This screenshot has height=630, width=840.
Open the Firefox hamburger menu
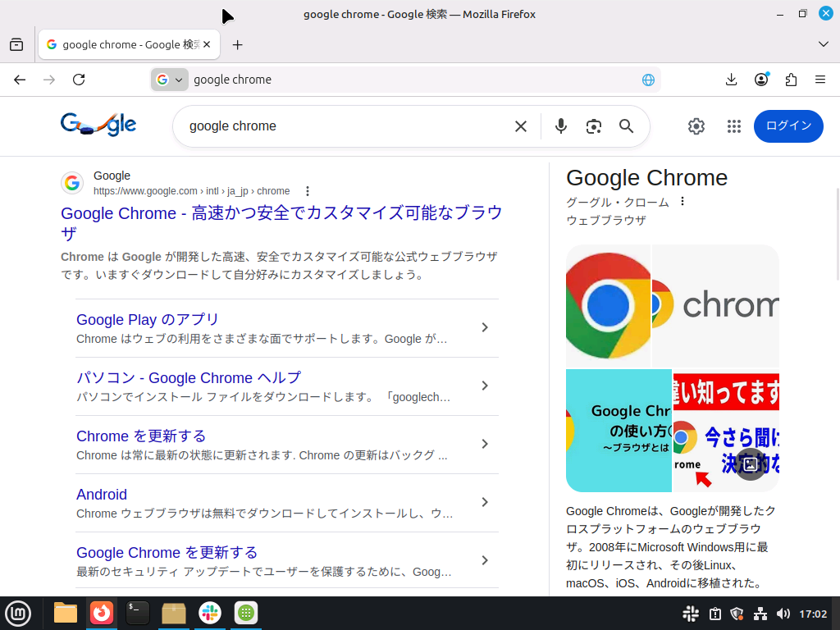click(x=819, y=80)
